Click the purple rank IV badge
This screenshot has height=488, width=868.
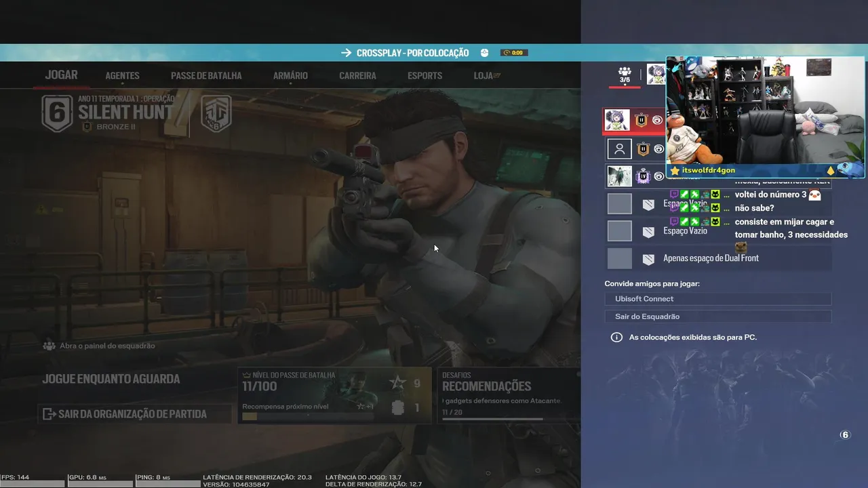(x=643, y=176)
